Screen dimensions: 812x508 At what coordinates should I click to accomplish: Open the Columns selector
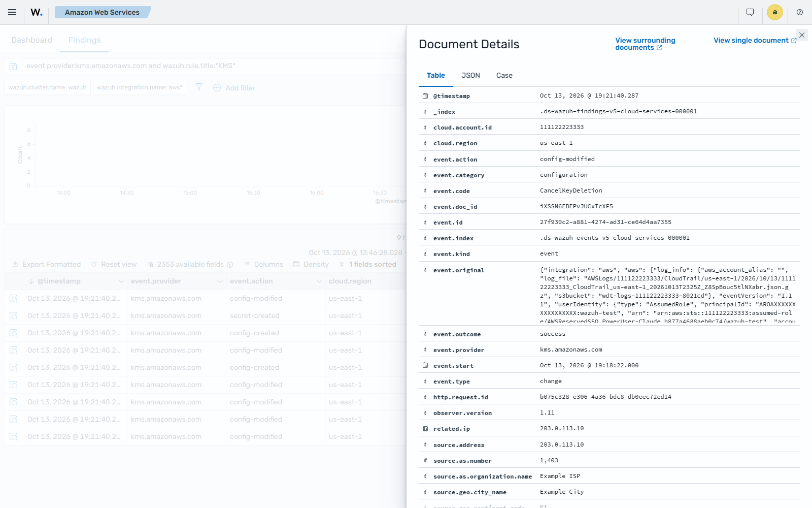tap(263, 264)
